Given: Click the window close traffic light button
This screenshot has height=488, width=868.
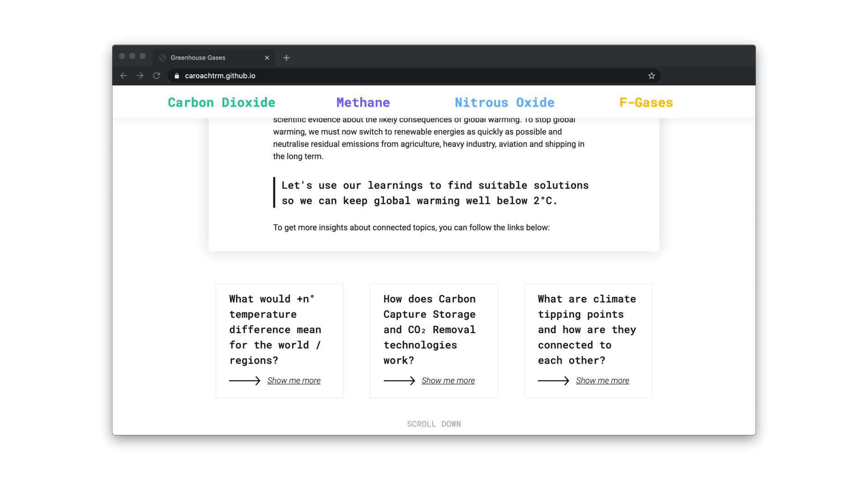Looking at the screenshot, I should [x=122, y=56].
